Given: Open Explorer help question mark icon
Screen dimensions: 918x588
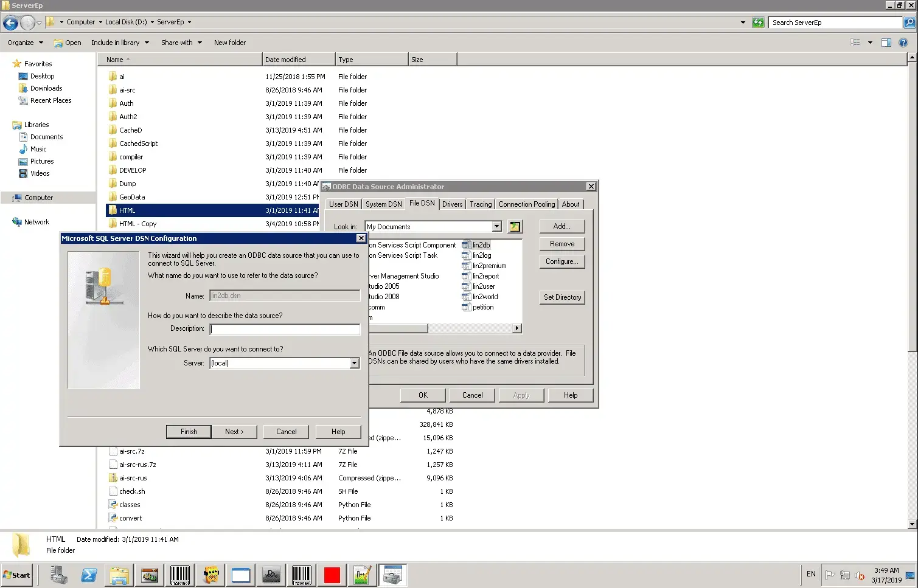Looking at the screenshot, I should [x=903, y=43].
